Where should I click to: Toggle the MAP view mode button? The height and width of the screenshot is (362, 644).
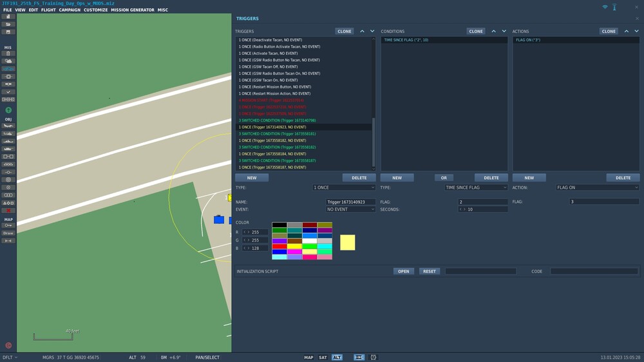[x=308, y=357]
